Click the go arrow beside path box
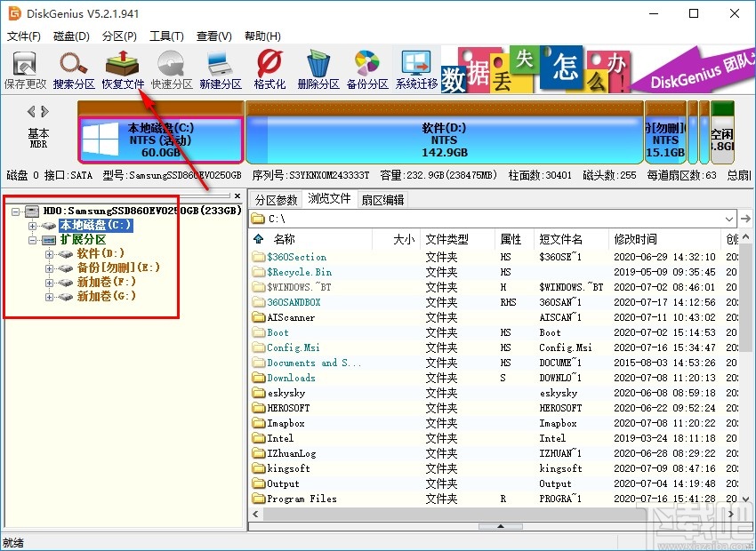The width and height of the screenshot is (756, 551). coord(745,219)
